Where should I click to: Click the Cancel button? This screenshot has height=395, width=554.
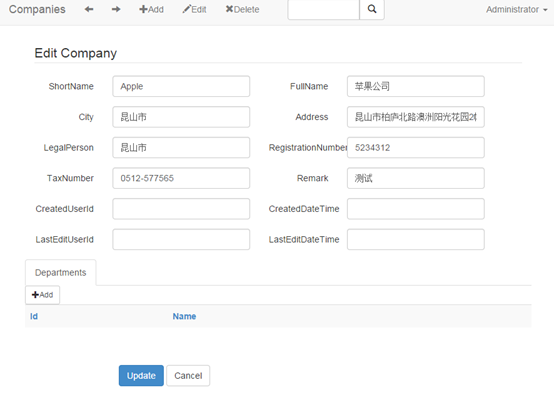pos(188,376)
